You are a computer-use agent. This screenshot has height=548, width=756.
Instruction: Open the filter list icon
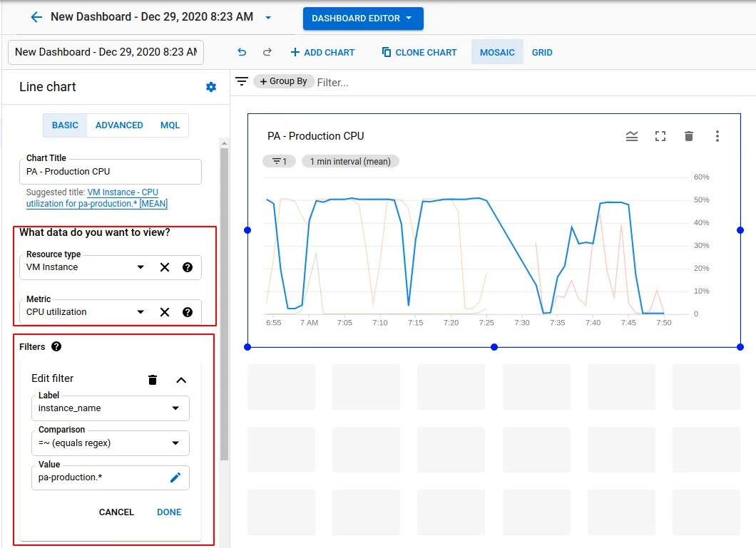242,81
